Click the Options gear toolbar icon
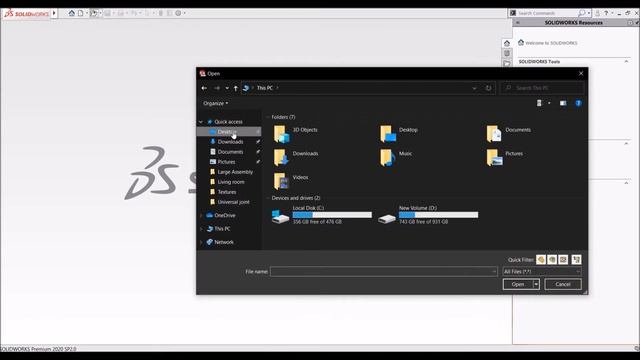Image resolution: width=640 pixels, height=360 pixels. click(x=178, y=13)
